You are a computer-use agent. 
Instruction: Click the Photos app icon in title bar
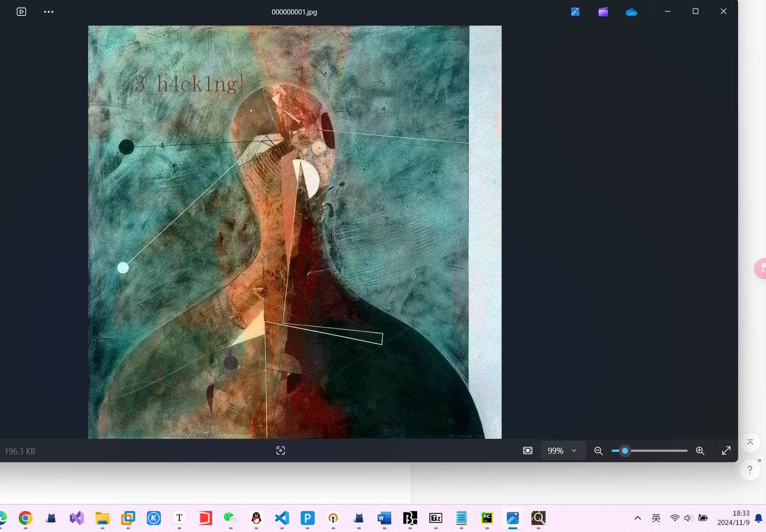point(575,12)
